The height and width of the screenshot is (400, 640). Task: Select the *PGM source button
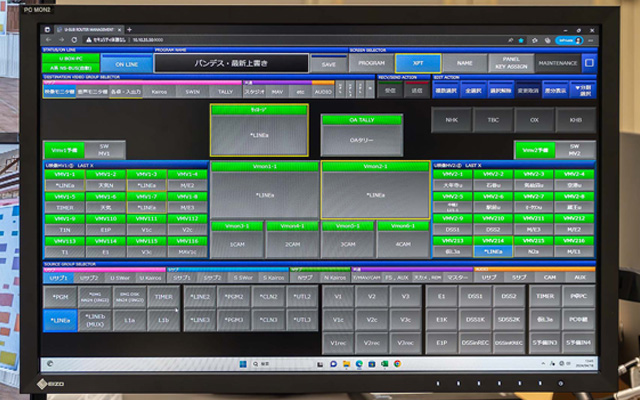click(63, 297)
